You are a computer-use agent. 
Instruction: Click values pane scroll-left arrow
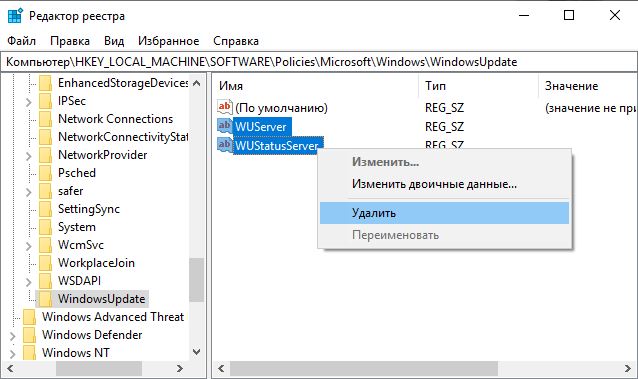point(221,369)
